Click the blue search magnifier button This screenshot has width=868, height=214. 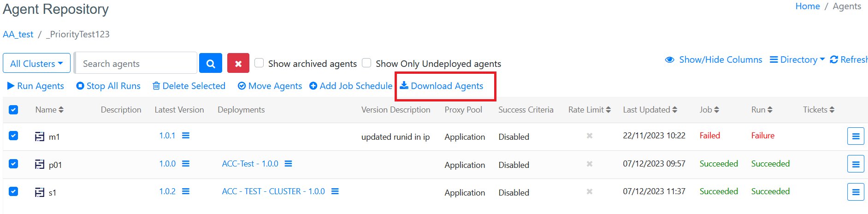tap(211, 64)
